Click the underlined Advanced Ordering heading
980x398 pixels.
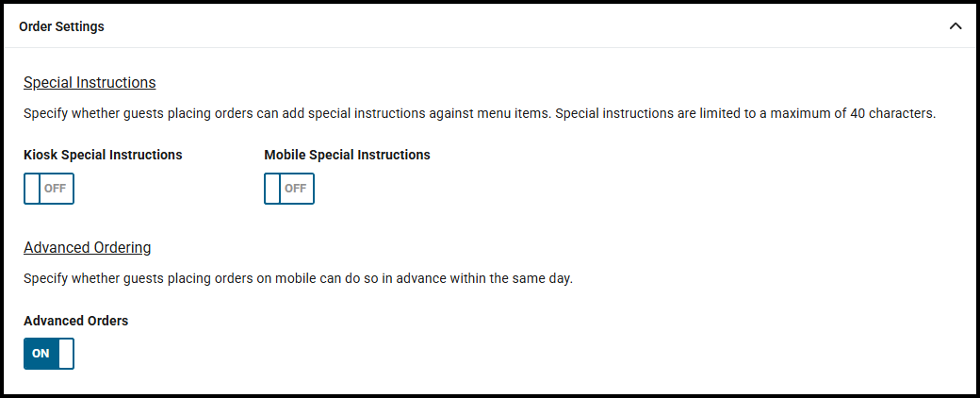click(x=87, y=248)
